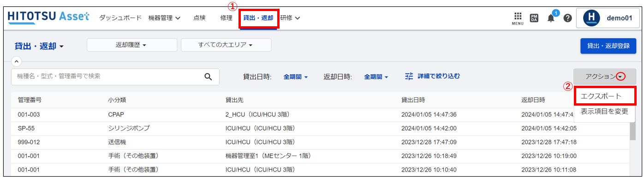644x178 pixels.
Task: Choose 表示項目を変更 from the action menu
Action: [x=605, y=111]
